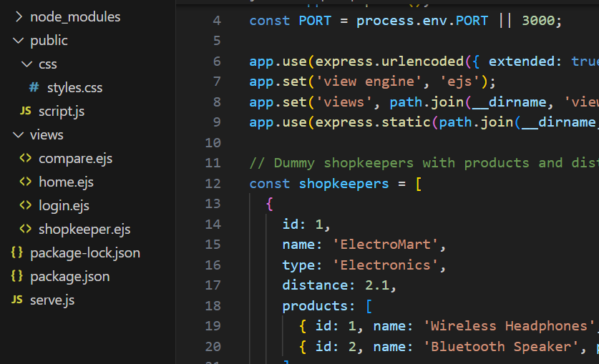Viewport: 599px width, 364px height.
Task: Click line number 12 in gutter
Action: (x=213, y=184)
